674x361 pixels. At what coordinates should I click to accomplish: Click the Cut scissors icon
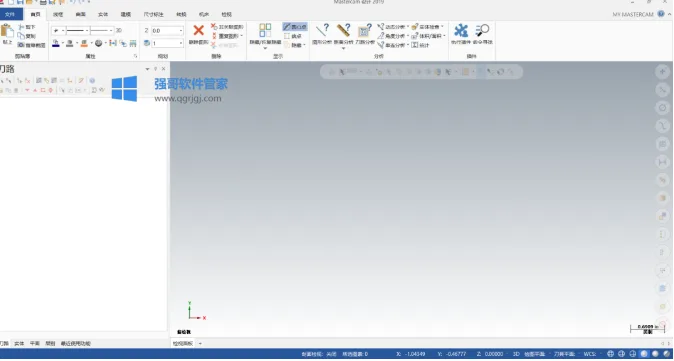[x=21, y=27]
